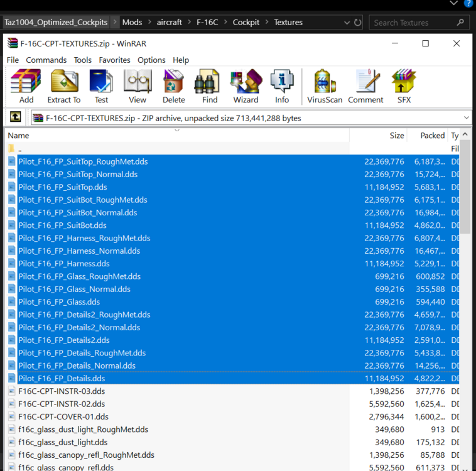The image size is (476, 471).
Task: Expand chevron after aircraft breadcrumb
Action: click(189, 22)
